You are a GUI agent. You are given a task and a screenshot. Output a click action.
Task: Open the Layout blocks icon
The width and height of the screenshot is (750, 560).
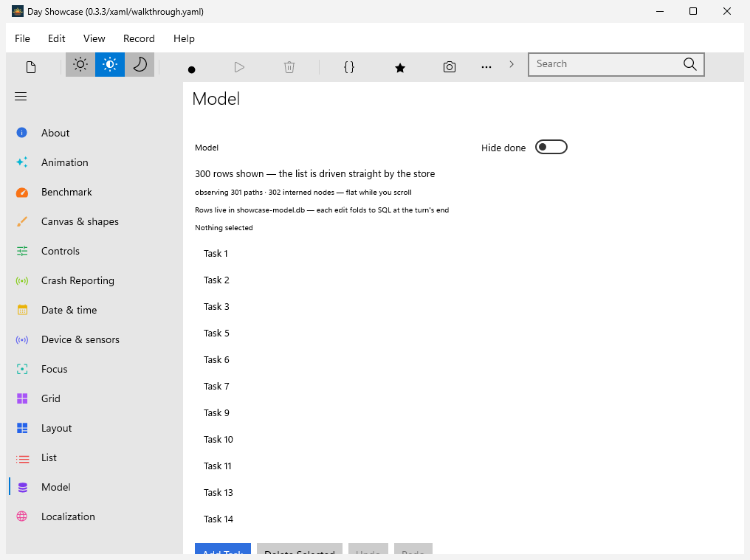click(22, 428)
